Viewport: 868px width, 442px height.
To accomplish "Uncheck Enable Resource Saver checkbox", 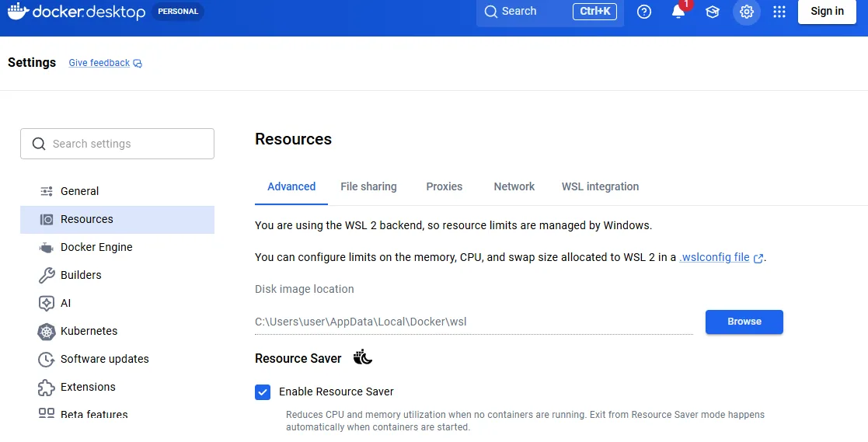I will click(263, 392).
